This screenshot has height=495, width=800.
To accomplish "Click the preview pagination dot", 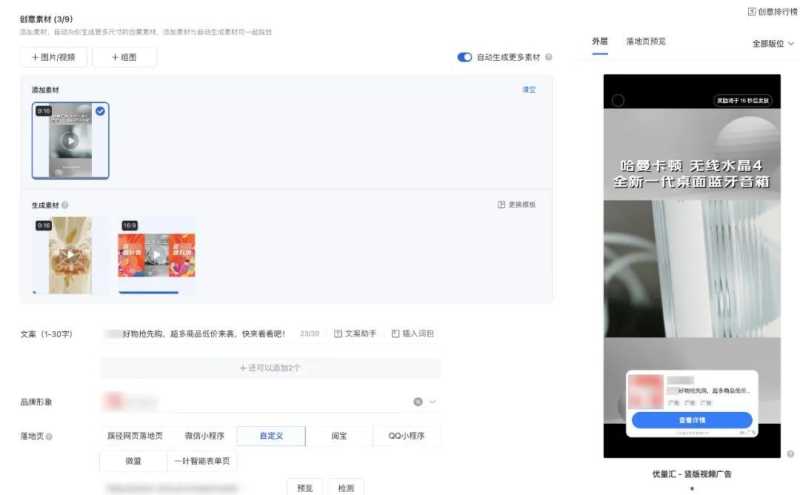I will click(x=692, y=488).
